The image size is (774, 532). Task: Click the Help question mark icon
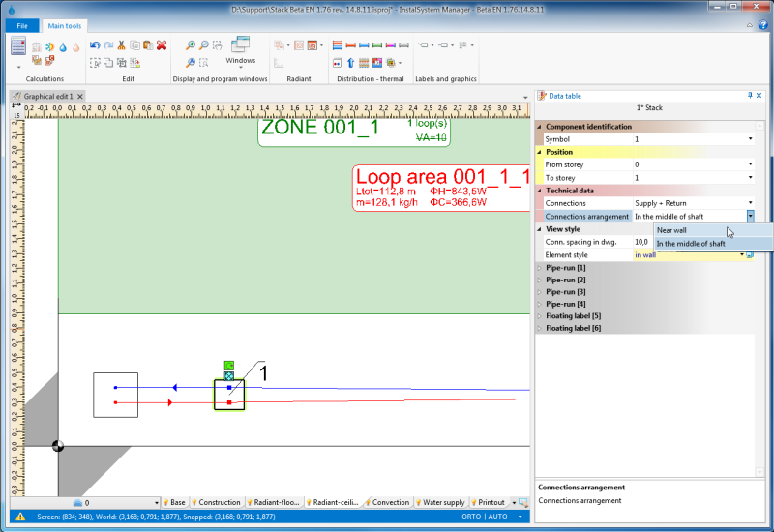(762, 25)
